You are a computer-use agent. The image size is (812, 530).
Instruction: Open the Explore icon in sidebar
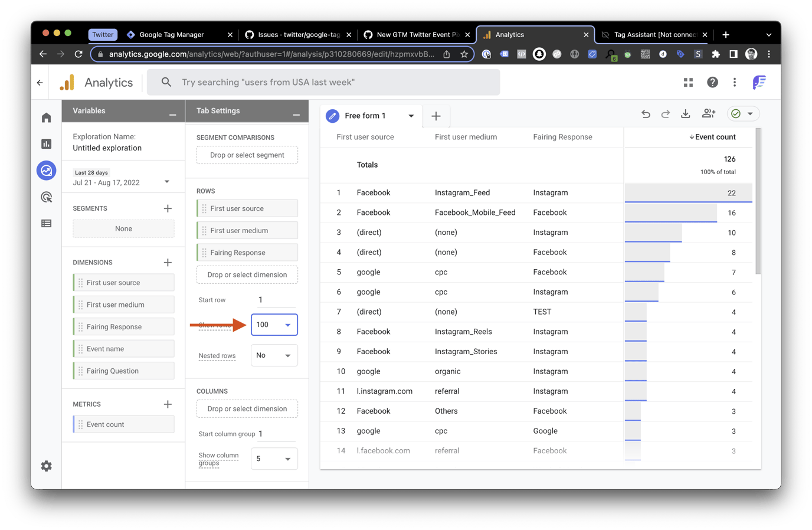point(47,171)
